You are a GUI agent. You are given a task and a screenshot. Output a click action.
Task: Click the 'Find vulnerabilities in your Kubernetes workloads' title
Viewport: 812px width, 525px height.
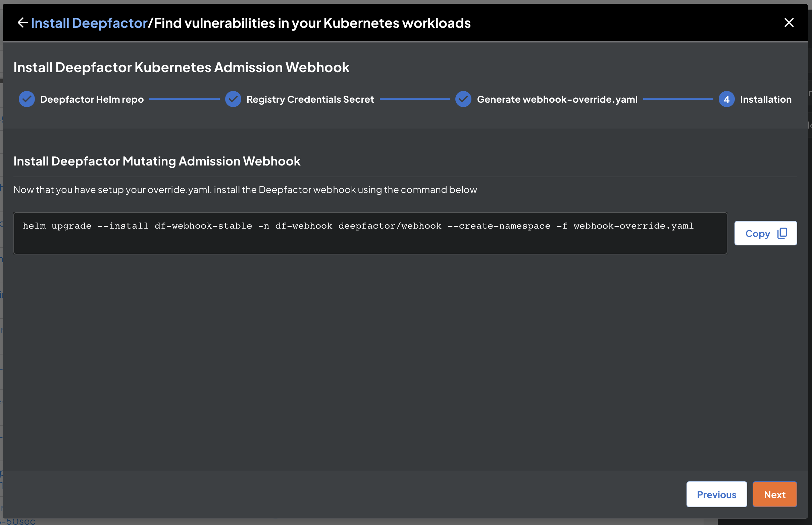pyautogui.click(x=312, y=23)
